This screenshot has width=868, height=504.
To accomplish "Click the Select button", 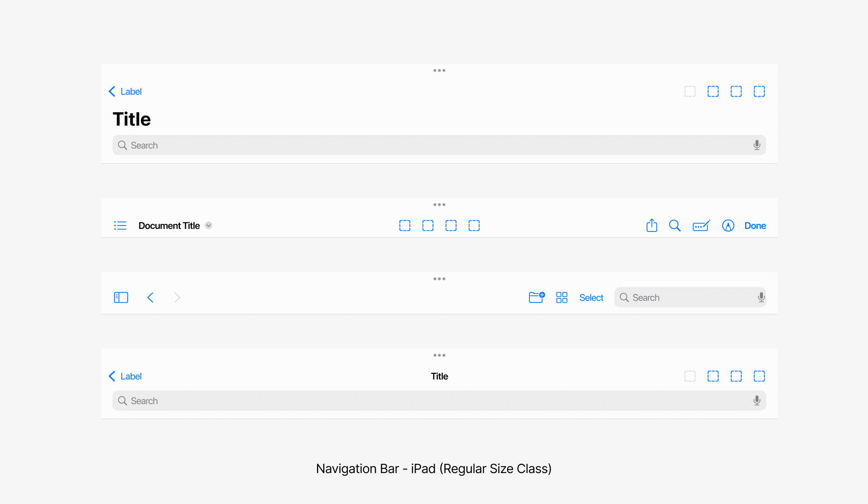I will pyautogui.click(x=591, y=297).
